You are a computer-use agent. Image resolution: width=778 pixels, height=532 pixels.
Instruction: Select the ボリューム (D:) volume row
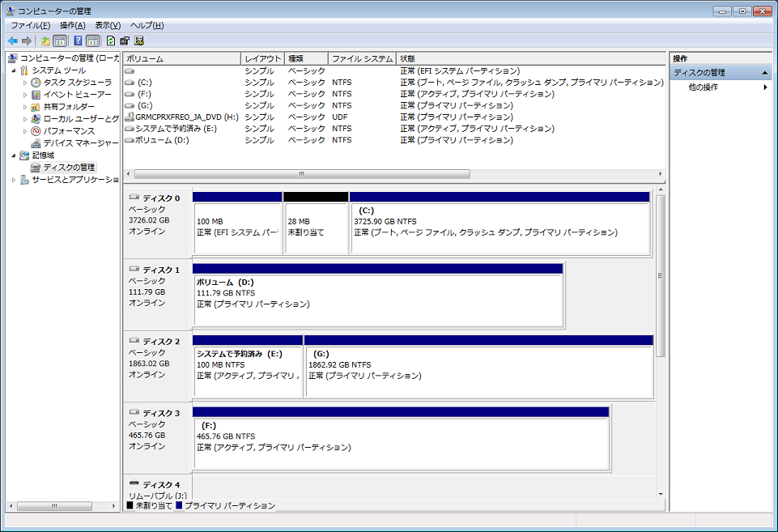click(x=394, y=140)
